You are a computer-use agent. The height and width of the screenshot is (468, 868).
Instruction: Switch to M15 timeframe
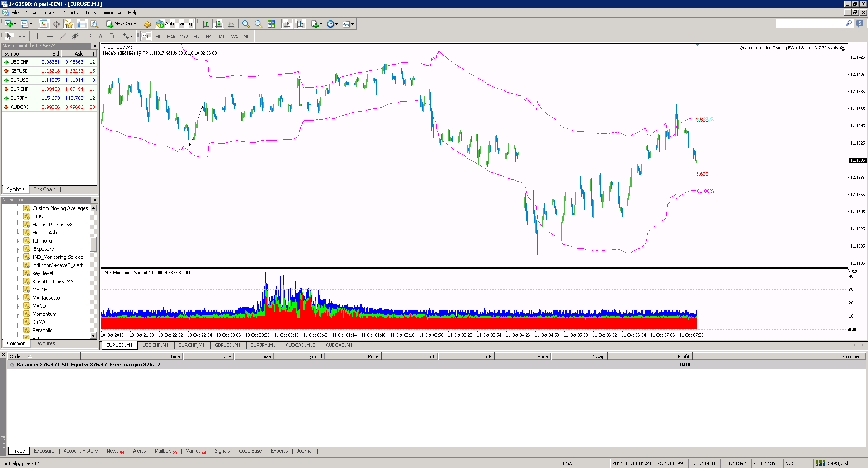coord(171,36)
